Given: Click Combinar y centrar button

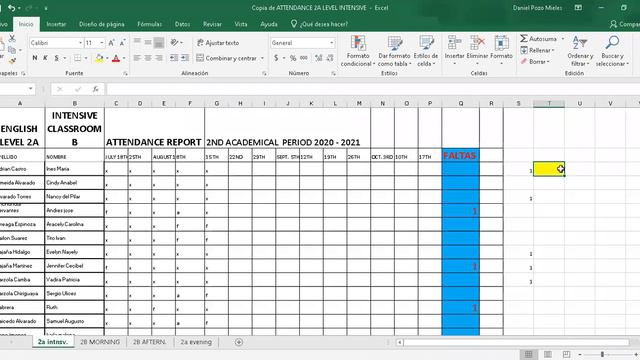Looking at the screenshot, I should [x=227, y=58].
